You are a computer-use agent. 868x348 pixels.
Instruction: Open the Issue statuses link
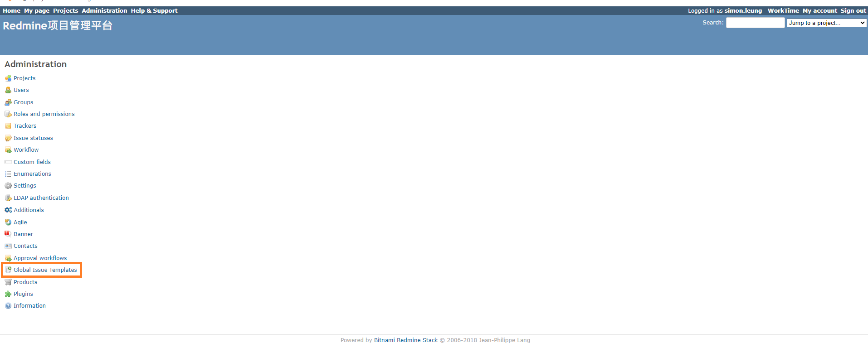pos(33,138)
